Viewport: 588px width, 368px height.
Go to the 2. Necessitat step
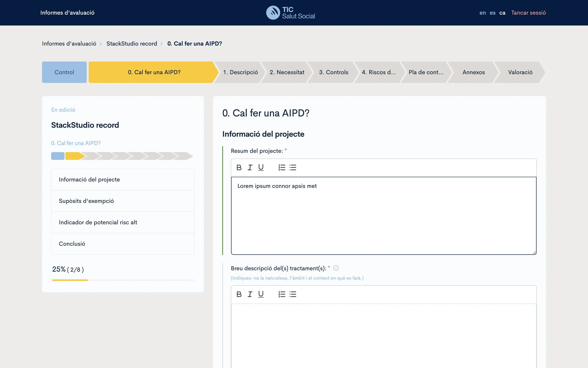[287, 72]
